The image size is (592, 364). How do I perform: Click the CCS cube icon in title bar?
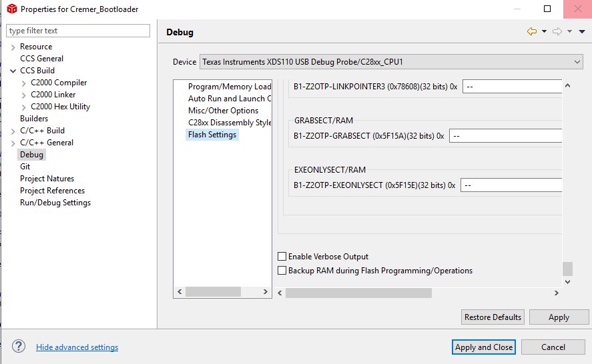tap(12, 9)
